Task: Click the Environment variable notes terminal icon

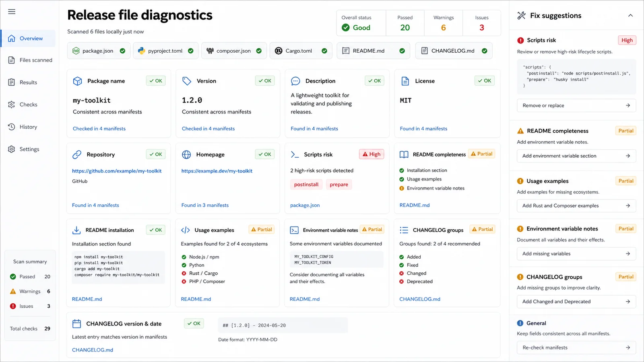Action: 294,230
